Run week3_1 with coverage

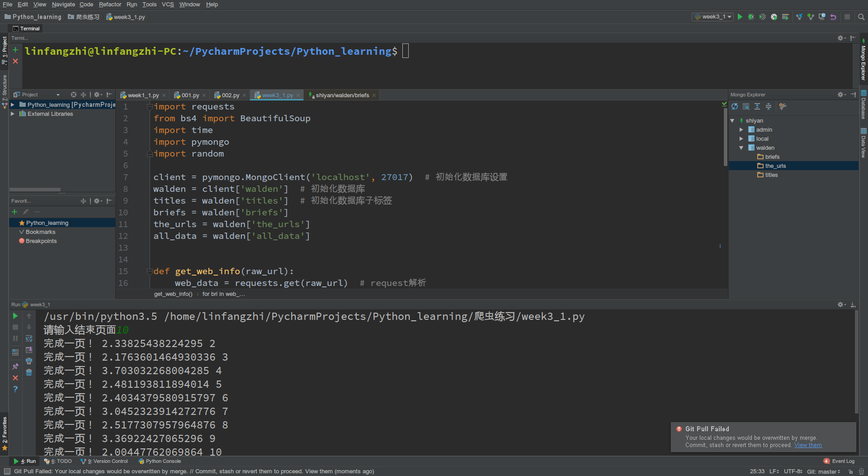[x=763, y=17]
